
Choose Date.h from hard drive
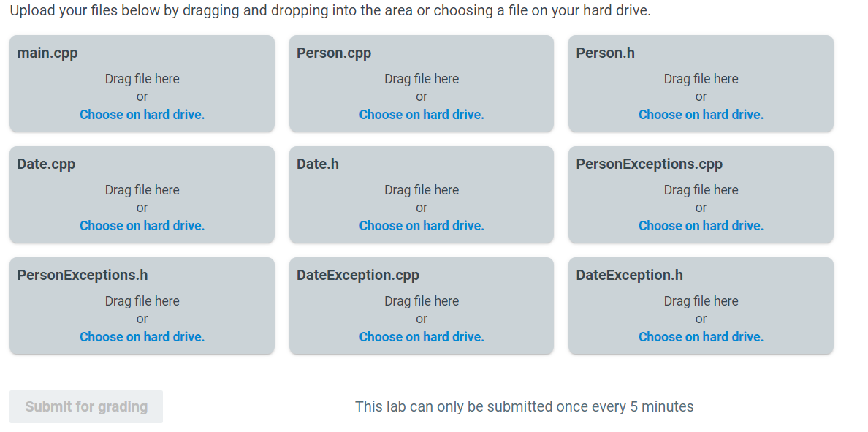(x=421, y=225)
